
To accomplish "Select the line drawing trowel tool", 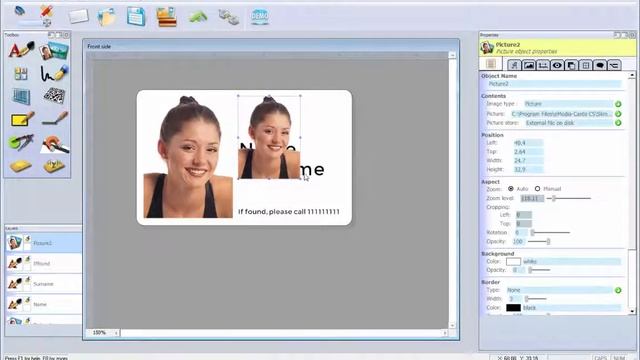I will coord(55,119).
